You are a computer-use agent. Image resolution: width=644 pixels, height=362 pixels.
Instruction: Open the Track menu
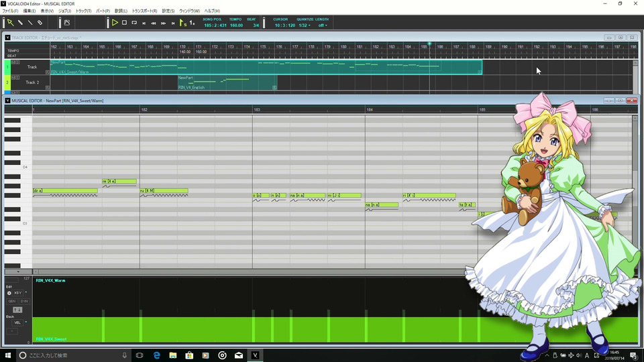click(83, 11)
